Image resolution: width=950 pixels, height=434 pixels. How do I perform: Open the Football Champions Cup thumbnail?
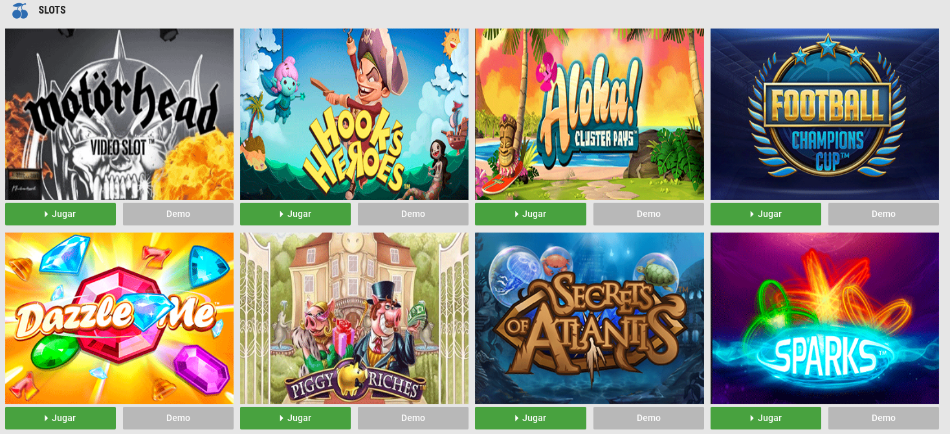(825, 114)
